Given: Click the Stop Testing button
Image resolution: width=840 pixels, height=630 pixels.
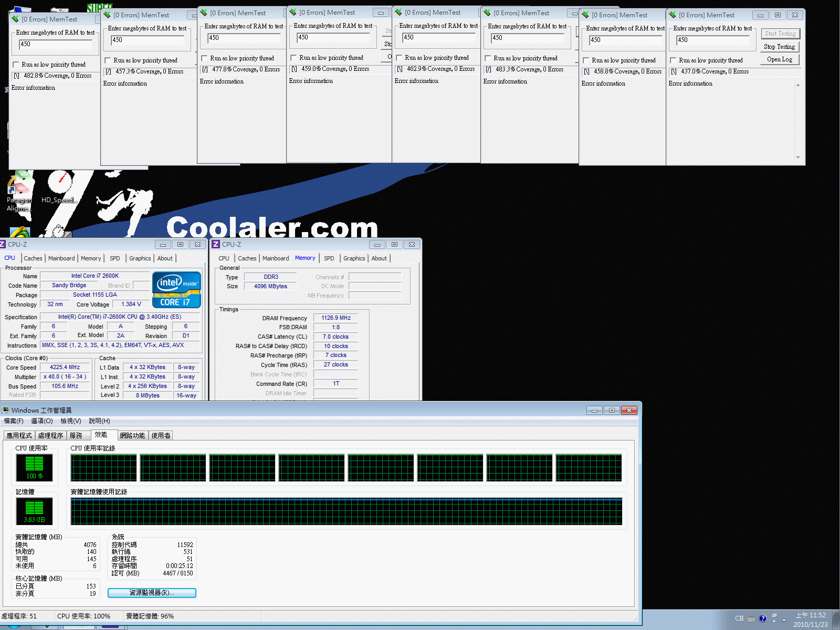Looking at the screenshot, I should tap(780, 47).
